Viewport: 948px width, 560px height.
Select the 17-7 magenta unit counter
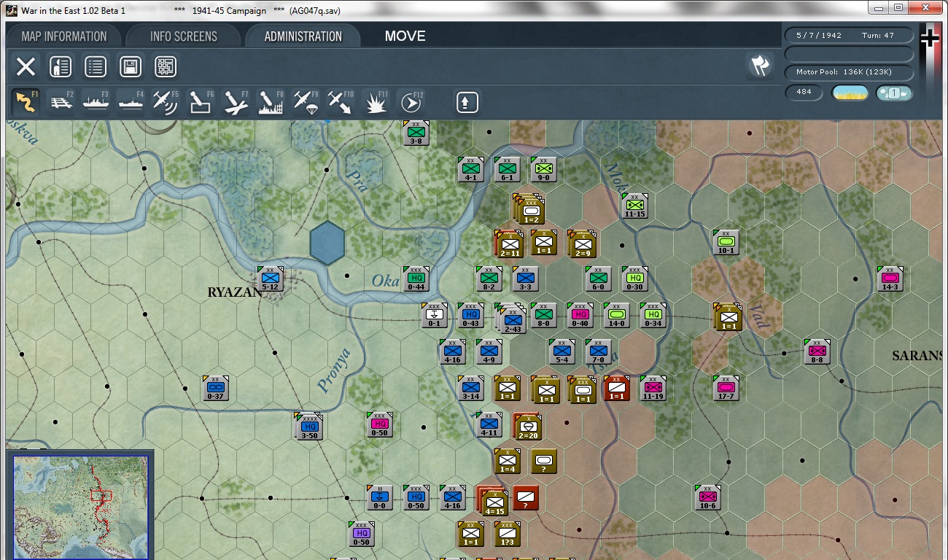click(726, 388)
